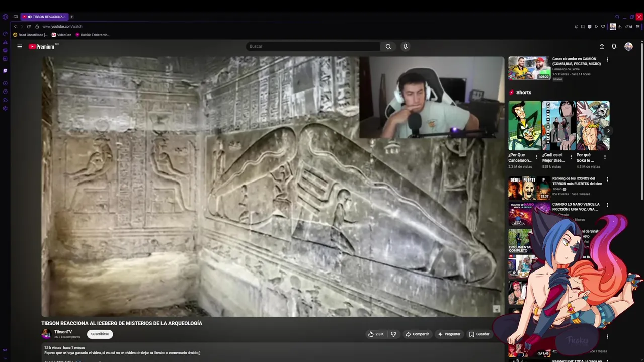Open a new browser tab with plus
The width and height of the screenshot is (644, 362).
click(71, 17)
